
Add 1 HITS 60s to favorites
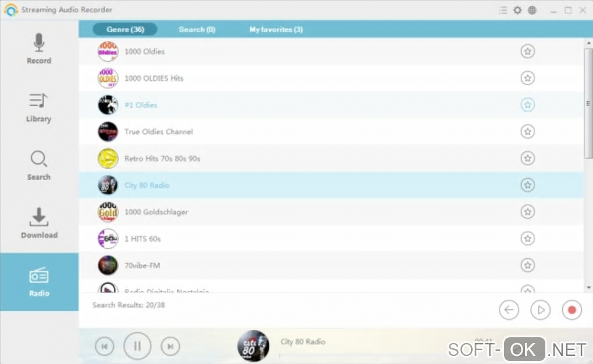click(527, 238)
